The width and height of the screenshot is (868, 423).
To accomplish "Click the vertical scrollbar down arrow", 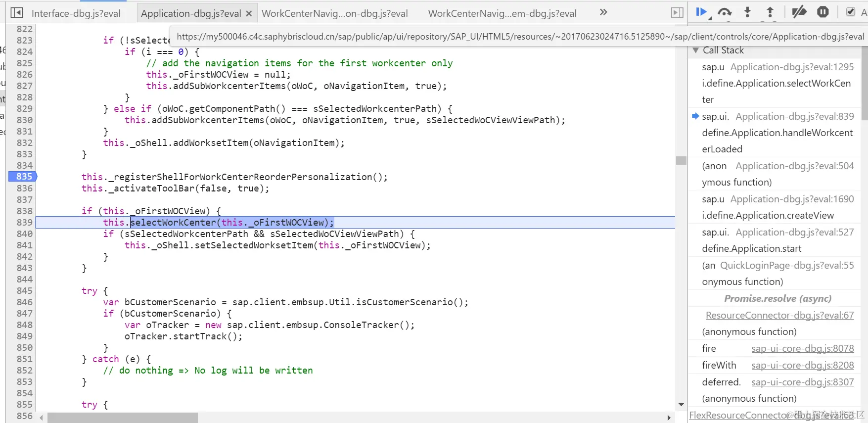I will click(681, 405).
